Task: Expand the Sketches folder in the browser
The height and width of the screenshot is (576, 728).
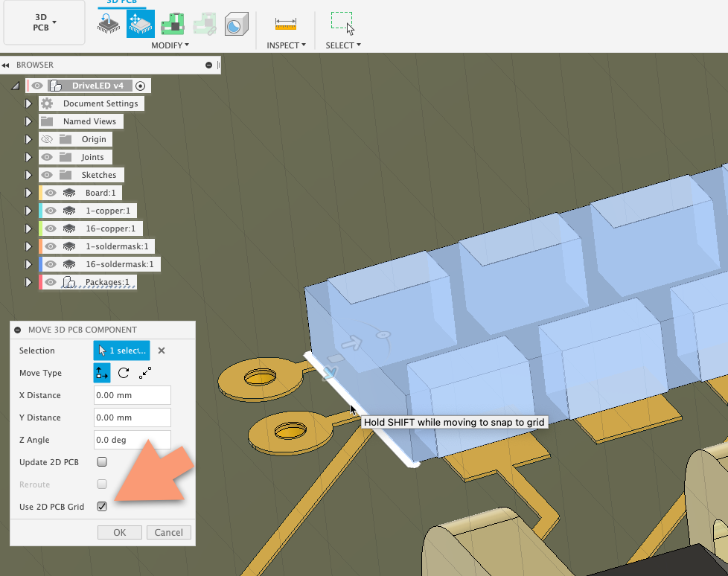Action: (28, 174)
